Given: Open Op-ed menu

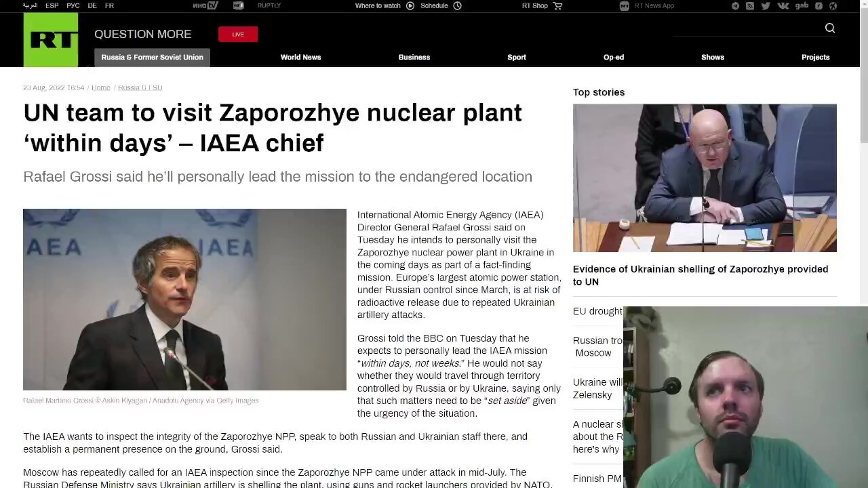Looking at the screenshot, I should [614, 58].
